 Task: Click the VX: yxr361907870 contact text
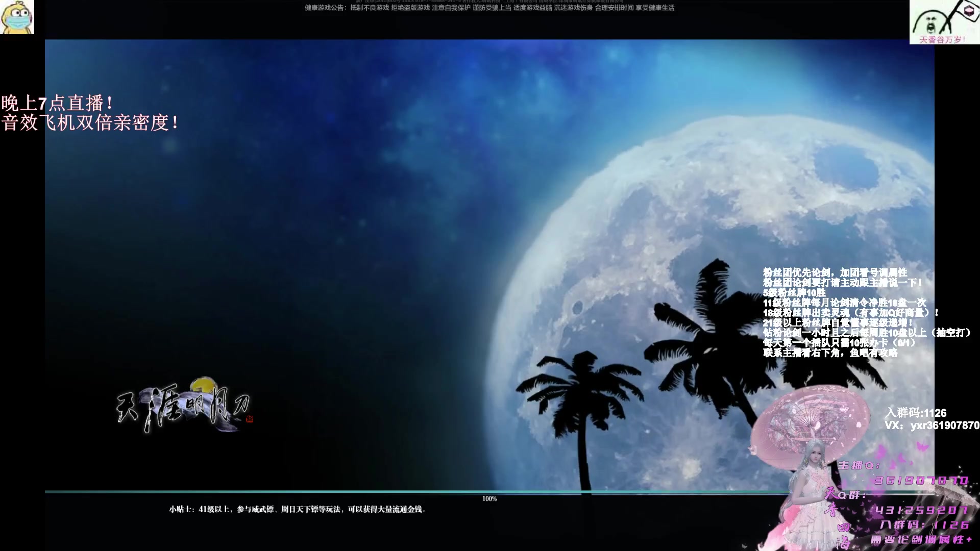(x=932, y=425)
